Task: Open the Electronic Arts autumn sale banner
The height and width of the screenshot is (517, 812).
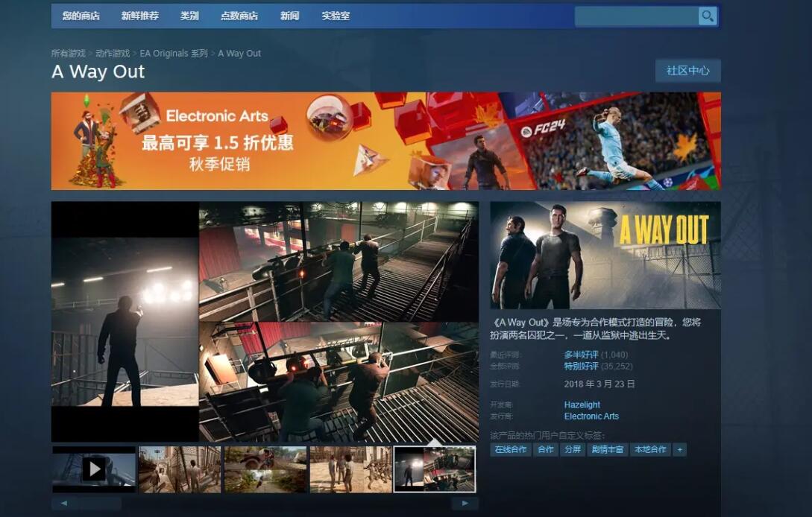Action: tap(385, 141)
